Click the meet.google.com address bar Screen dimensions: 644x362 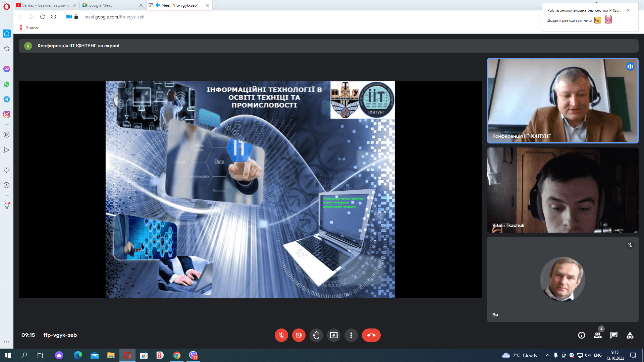(114, 17)
